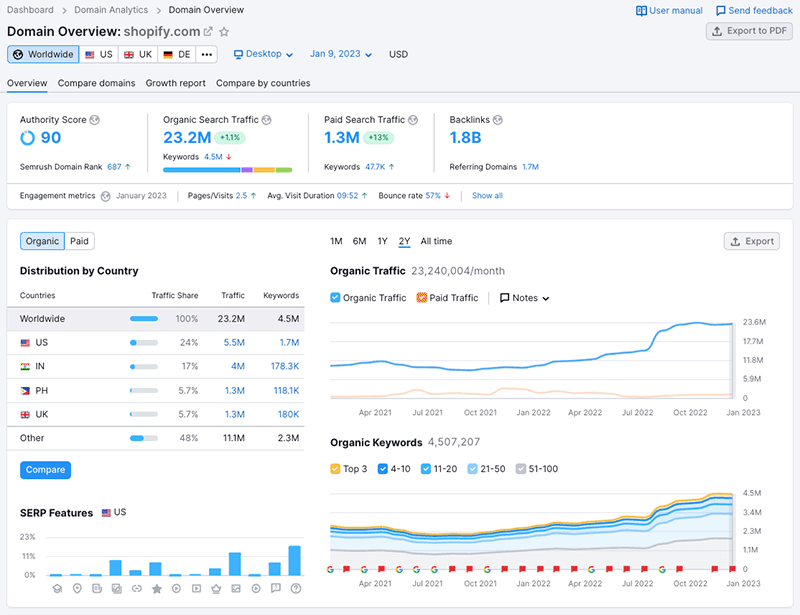Click Send feedback link
Image resolution: width=800 pixels, height=615 pixels.
(x=754, y=11)
